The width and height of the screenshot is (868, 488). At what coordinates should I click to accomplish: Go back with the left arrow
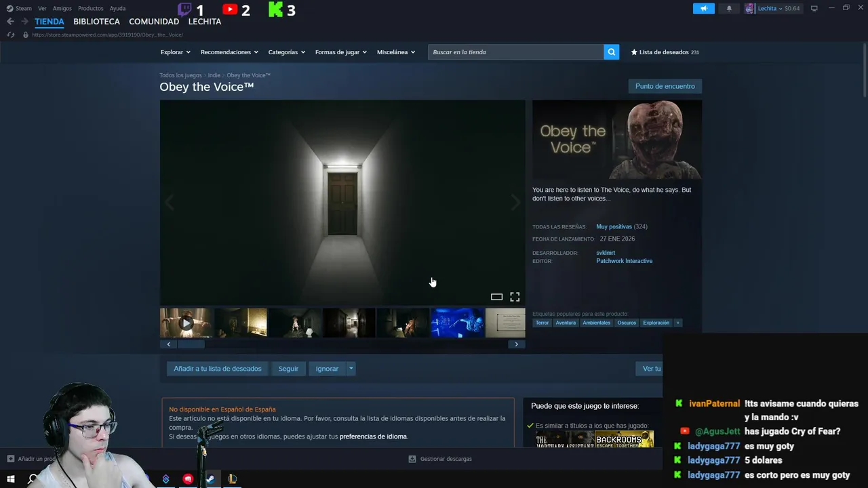[10, 22]
